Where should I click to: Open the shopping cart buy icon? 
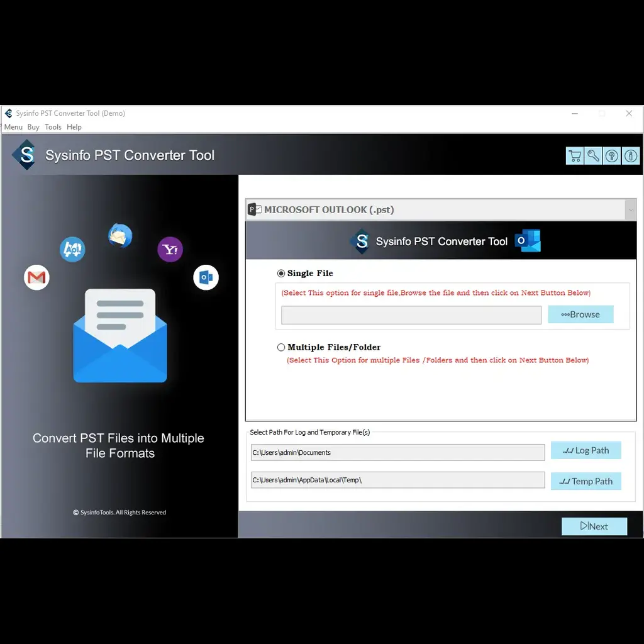(574, 156)
